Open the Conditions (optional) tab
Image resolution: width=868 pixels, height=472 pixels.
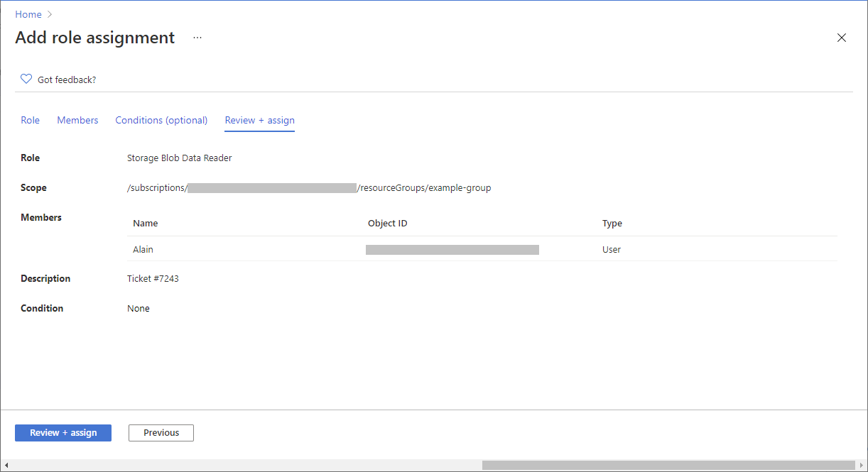[161, 120]
